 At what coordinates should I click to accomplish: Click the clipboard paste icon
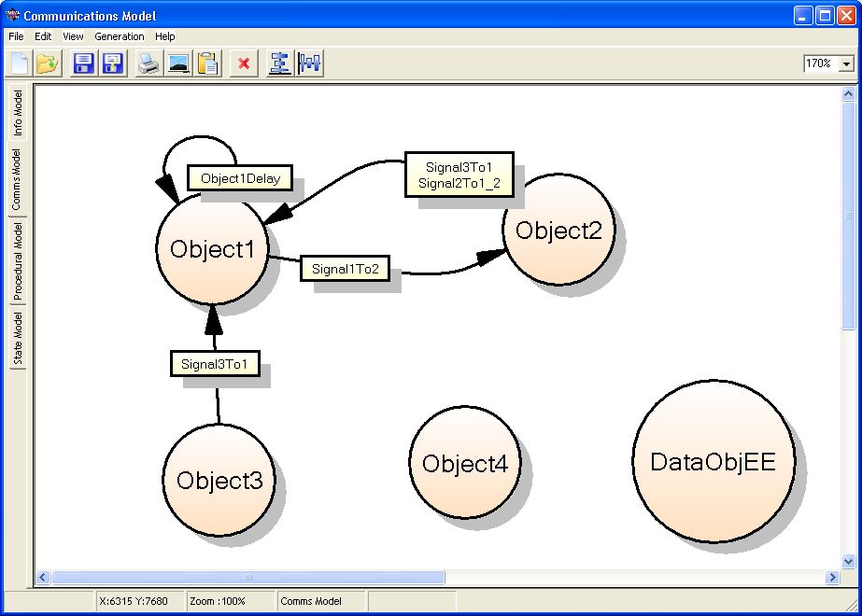tap(207, 63)
